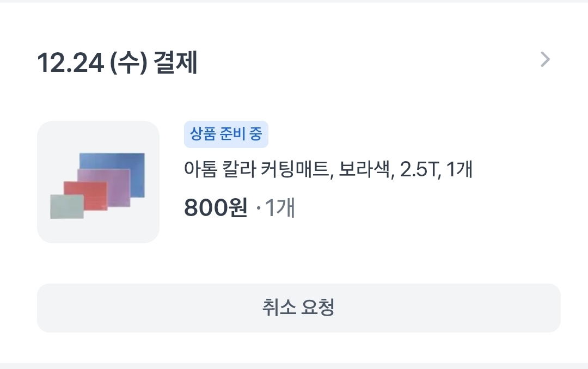Tap the 아톰 brand name in the title
The width and height of the screenshot is (588, 369).
[200, 169]
